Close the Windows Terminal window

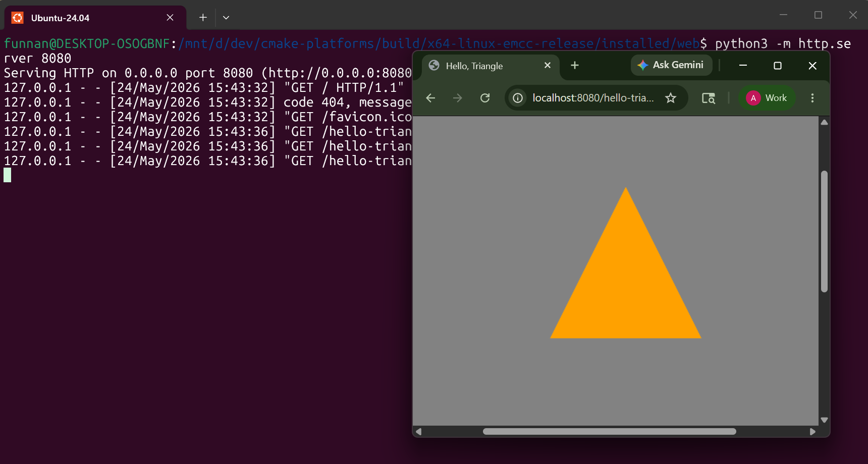pos(853,15)
